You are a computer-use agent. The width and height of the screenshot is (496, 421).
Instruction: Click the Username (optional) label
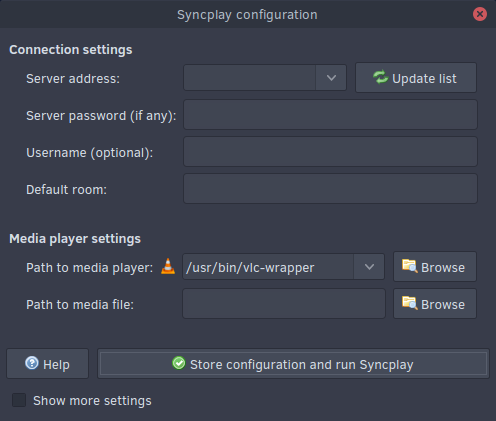pos(90,153)
